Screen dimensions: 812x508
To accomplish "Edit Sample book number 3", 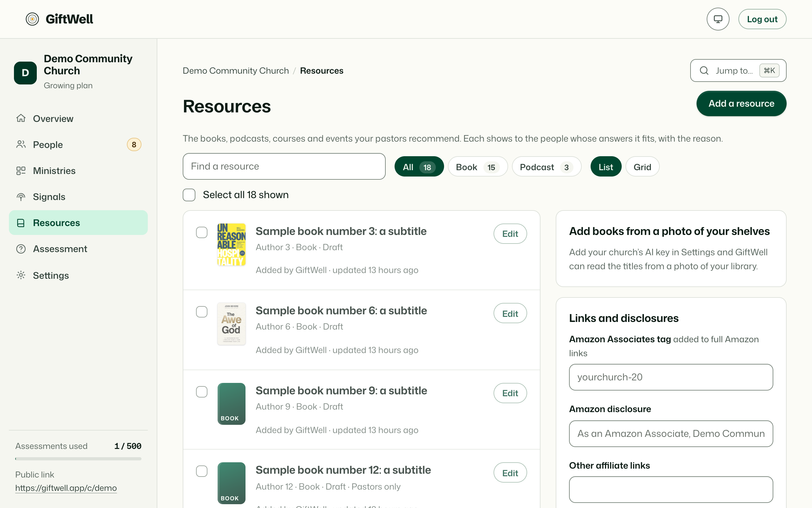I will tap(510, 234).
